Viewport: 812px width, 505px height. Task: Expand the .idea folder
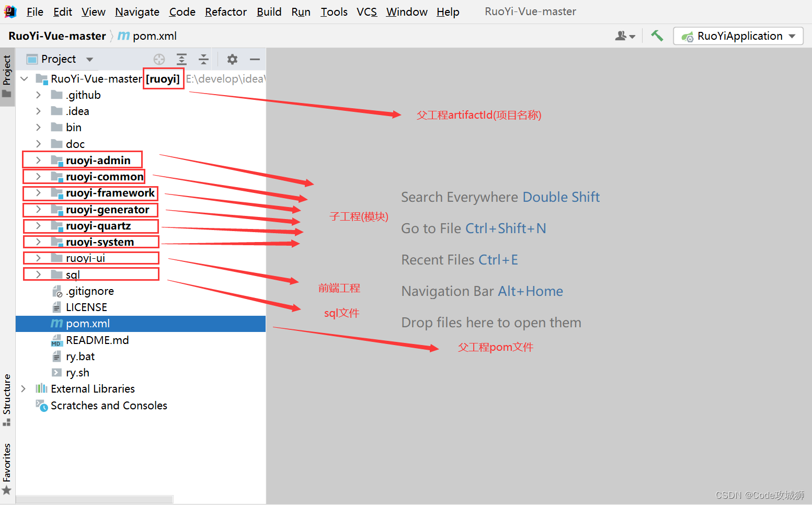click(38, 111)
